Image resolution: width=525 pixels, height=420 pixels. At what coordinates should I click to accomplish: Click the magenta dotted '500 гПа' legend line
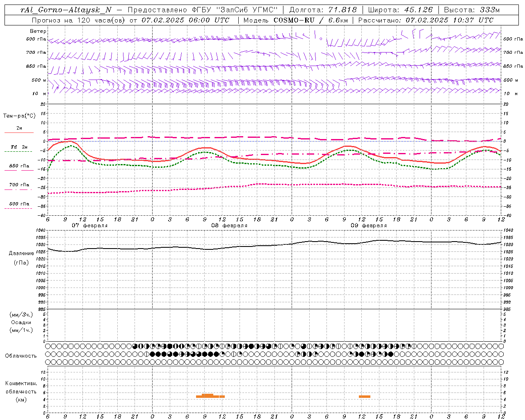(18, 209)
